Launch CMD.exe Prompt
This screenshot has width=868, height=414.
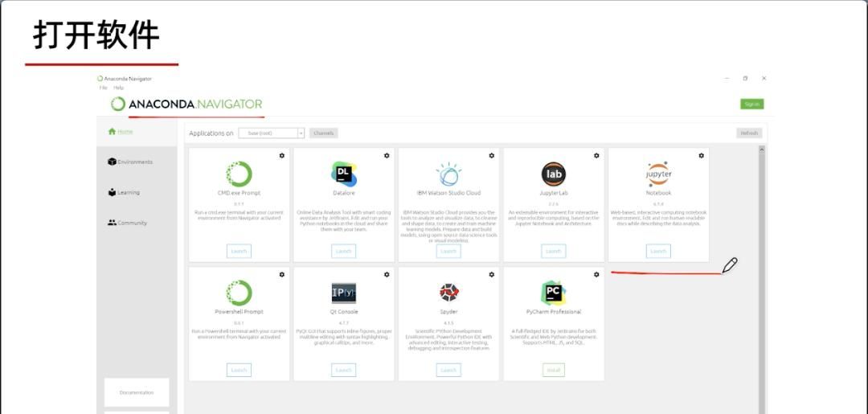(240, 252)
